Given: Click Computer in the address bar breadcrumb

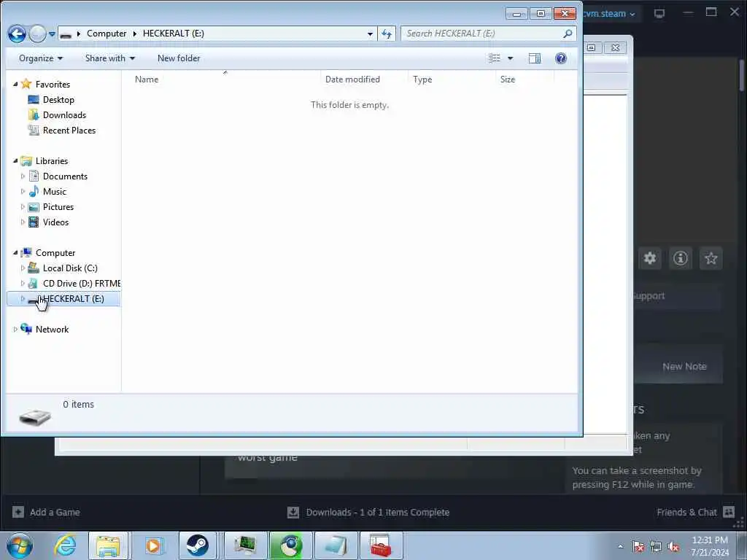Looking at the screenshot, I should pos(107,34).
